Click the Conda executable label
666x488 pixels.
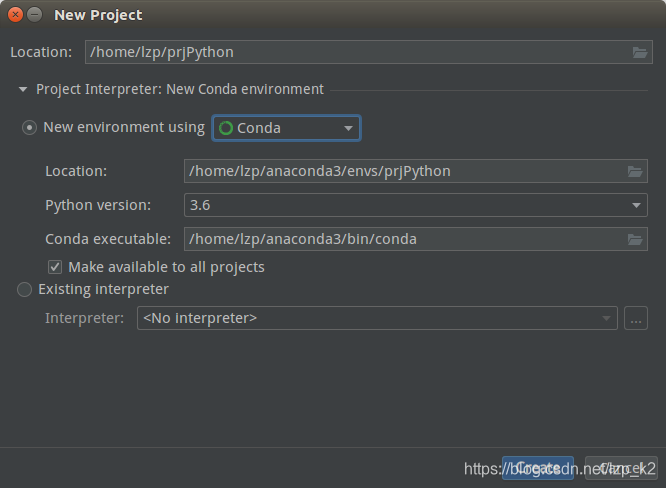click(108, 239)
